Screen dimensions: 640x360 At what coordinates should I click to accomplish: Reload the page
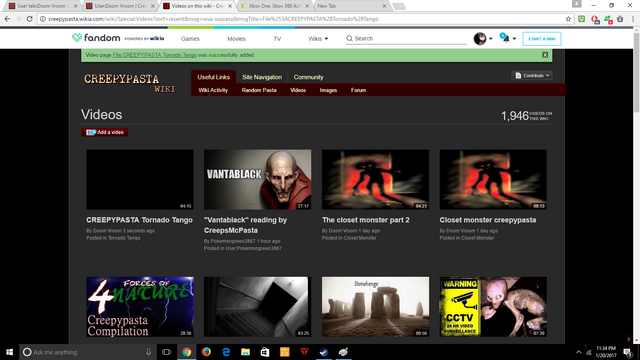click(x=29, y=19)
